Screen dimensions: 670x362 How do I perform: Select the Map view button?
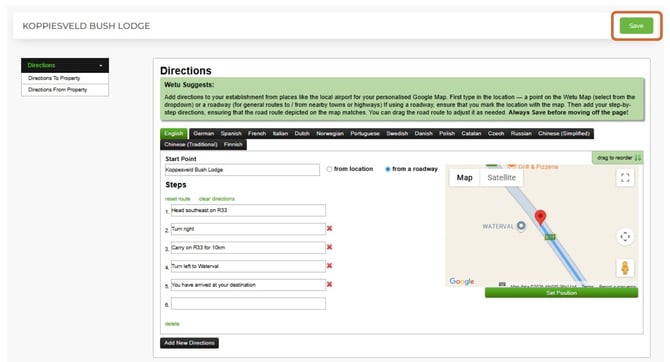point(464,178)
